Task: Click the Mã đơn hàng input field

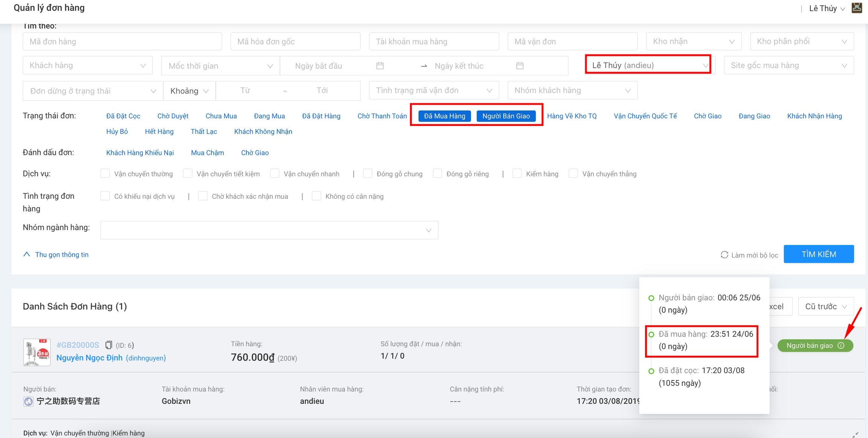Action: coord(122,41)
